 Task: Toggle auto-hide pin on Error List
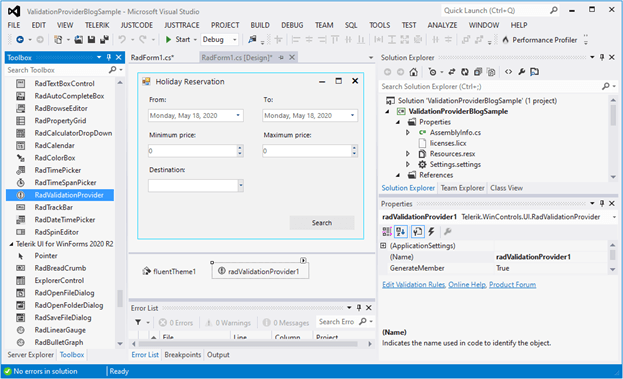359,307
